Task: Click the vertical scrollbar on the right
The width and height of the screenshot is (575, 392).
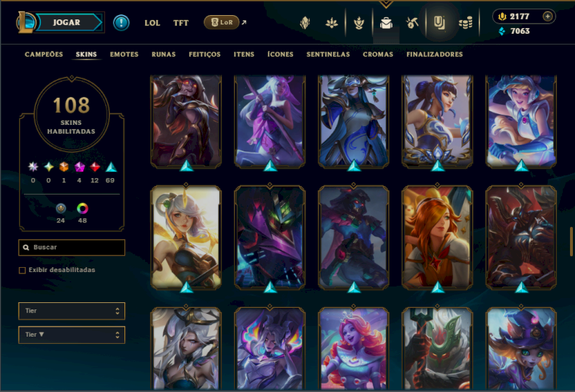Action: point(571,242)
